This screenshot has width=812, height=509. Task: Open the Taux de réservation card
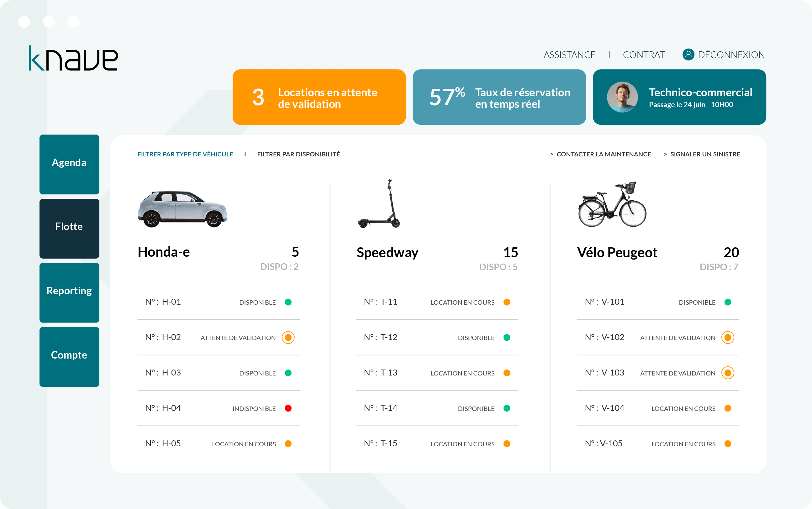[499, 97]
